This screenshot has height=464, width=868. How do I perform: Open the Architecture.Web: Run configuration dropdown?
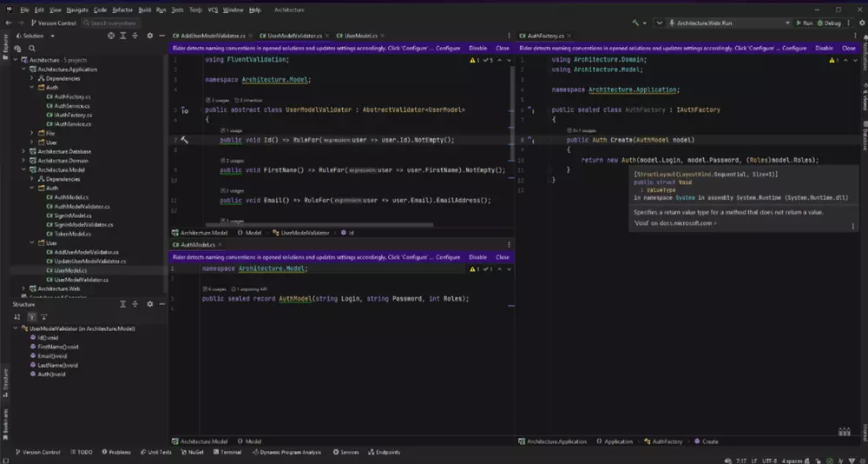[x=729, y=23]
